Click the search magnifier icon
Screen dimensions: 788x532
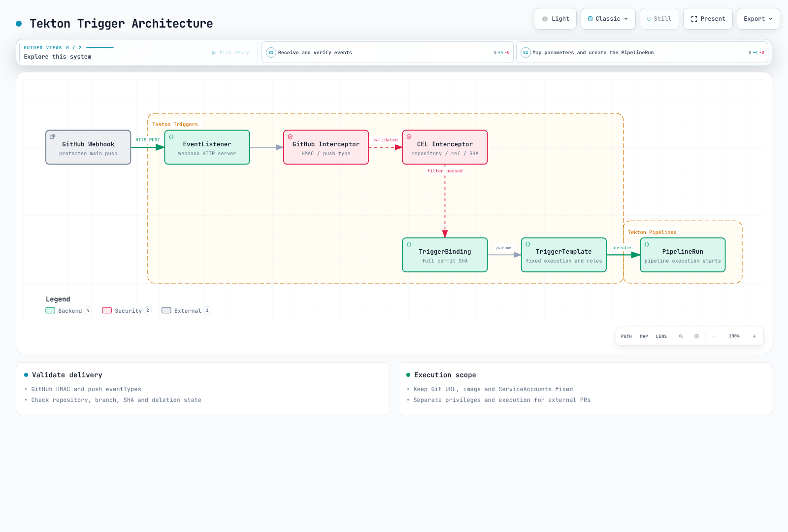(681, 336)
